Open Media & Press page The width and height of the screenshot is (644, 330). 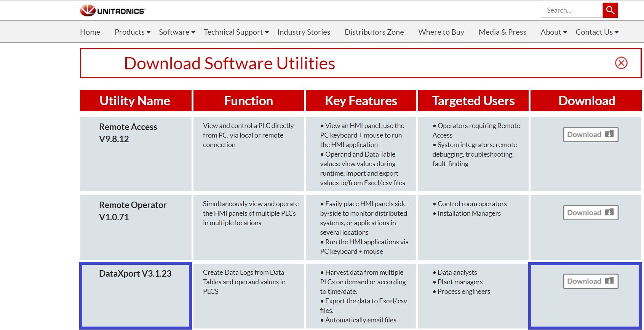pyautogui.click(x=502, y=32)
